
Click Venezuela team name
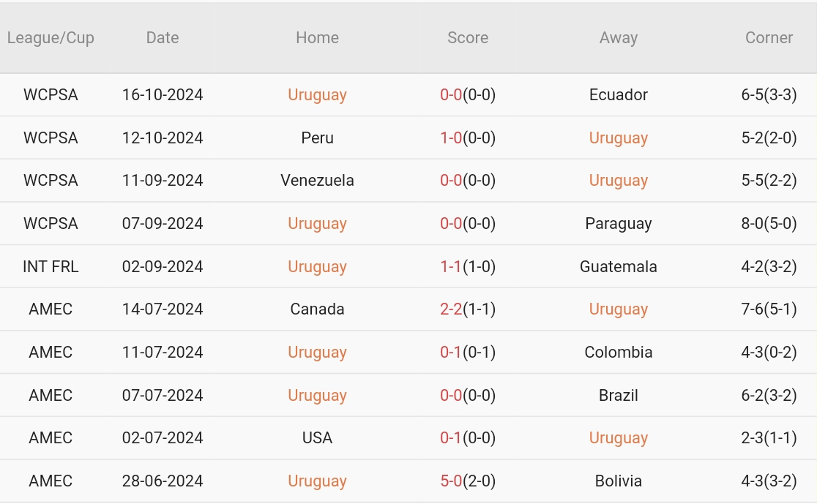[317, 181]
